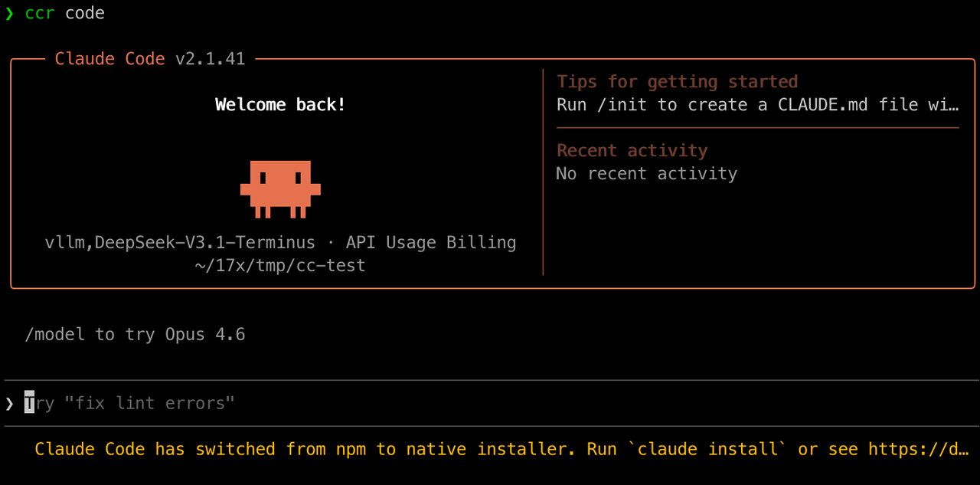Open the https://d… link in the notice
The width and height of the screenshot is (980, 485).
(918, 449)
